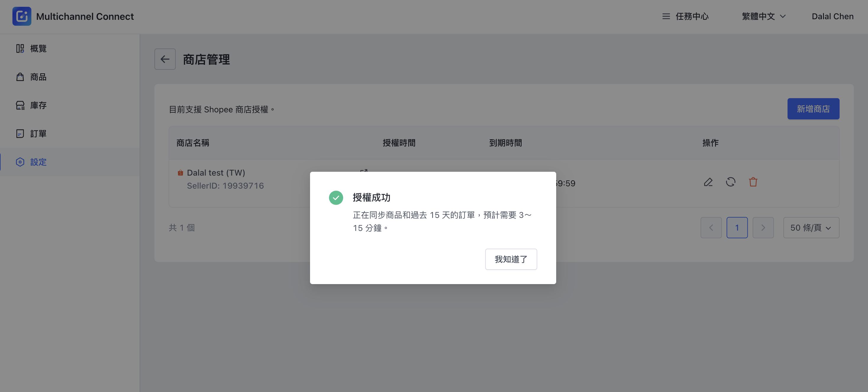
Task: Expand the 繁體中文 language dropdown
Action: tap(764, 16)
